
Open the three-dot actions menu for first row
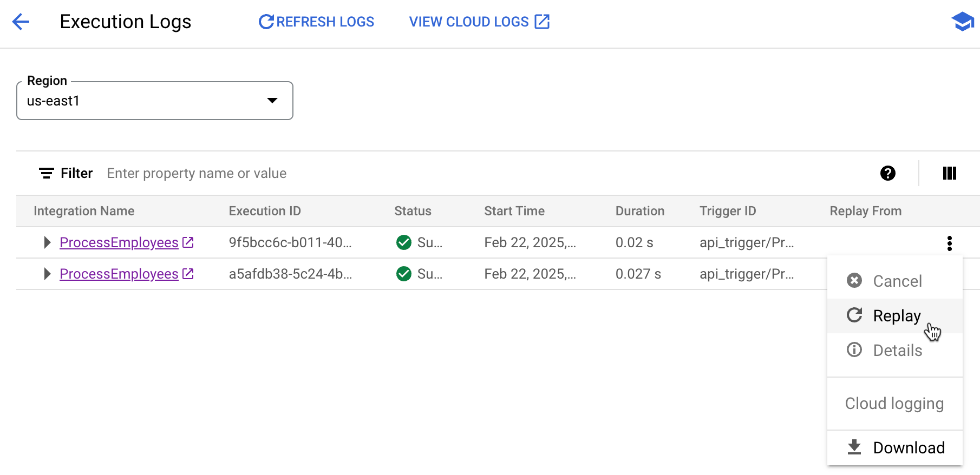(x=949, y=243)
